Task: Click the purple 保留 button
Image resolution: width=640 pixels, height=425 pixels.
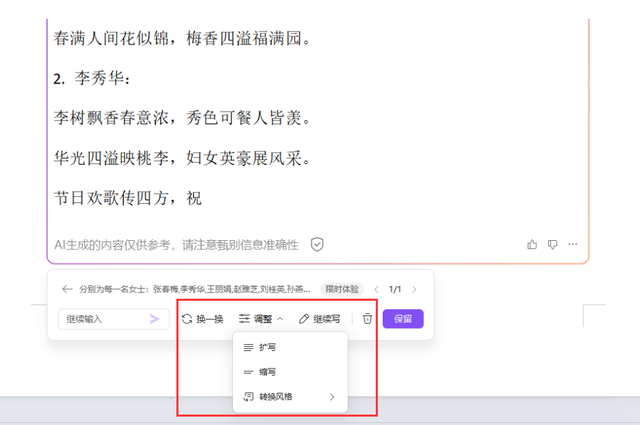Action: tap(403, 319)
